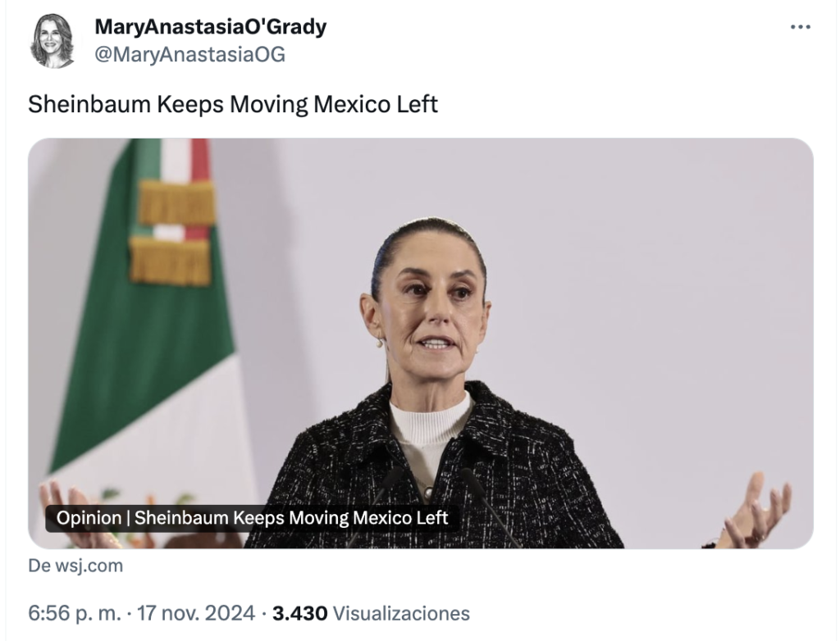
Task: Open the three-dot more options menu
Action: pyautogui.click(x=801, y=27)
